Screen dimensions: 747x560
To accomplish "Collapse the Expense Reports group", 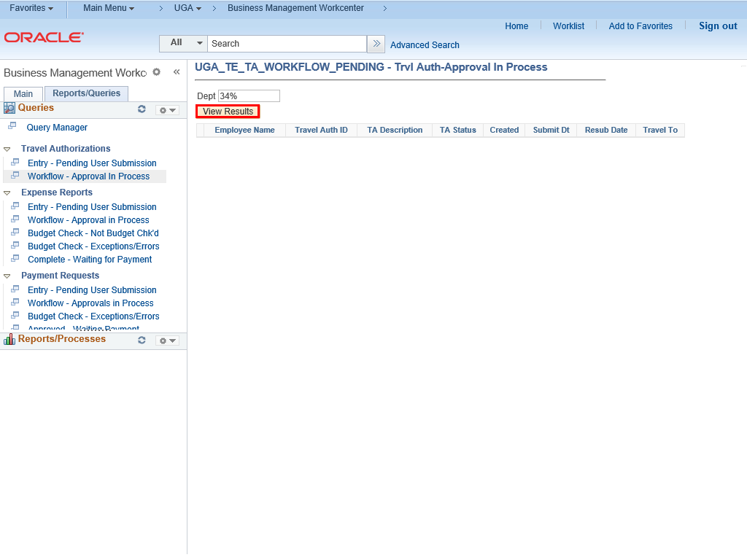I will click(x=7, y=193).
